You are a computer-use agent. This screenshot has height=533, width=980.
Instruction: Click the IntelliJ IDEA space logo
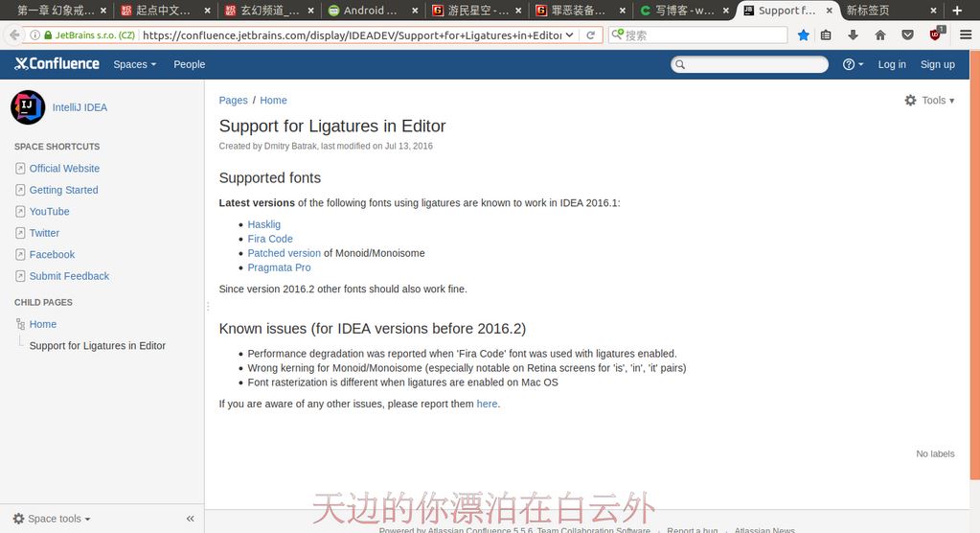(28, 107)
